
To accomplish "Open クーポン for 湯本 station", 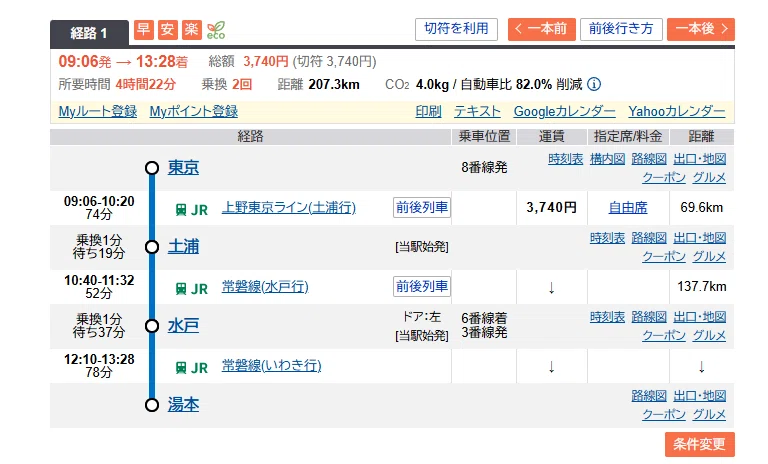I will click(x=664, y=414).
